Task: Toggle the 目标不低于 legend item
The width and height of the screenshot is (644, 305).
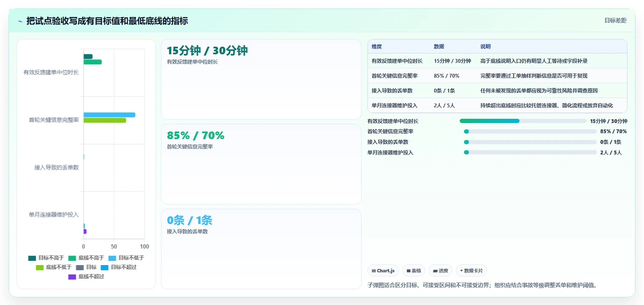Action: pos(126,257)
